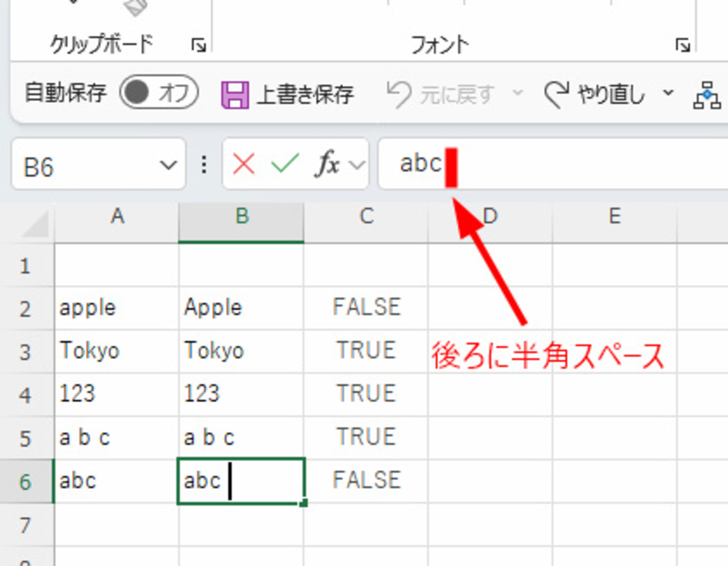Open the やり直し history dropdown arrow

[668, 92]
